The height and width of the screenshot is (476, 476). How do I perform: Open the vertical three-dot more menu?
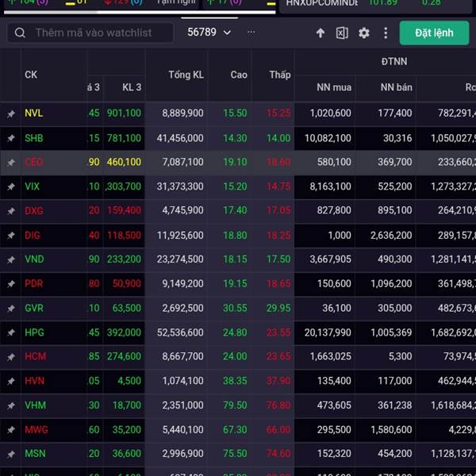(386, 33)
